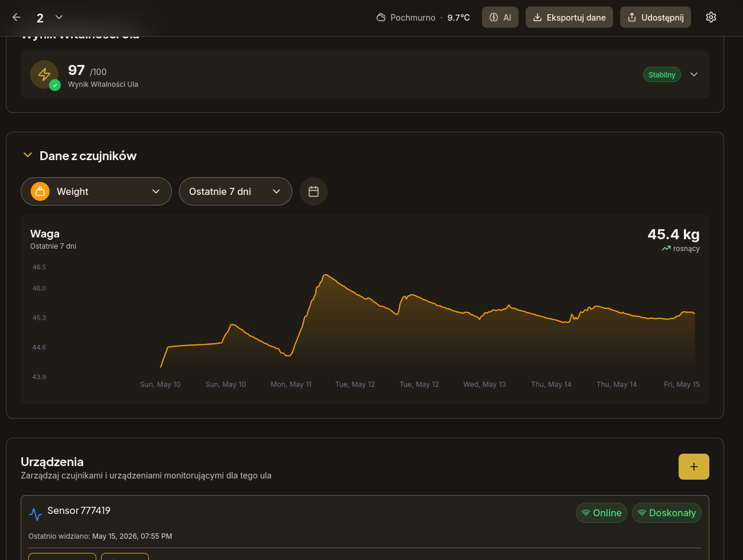The width and height of the screenshot is (743, 560).
Task: Open the AI assistant button
Action: (500, 17)
